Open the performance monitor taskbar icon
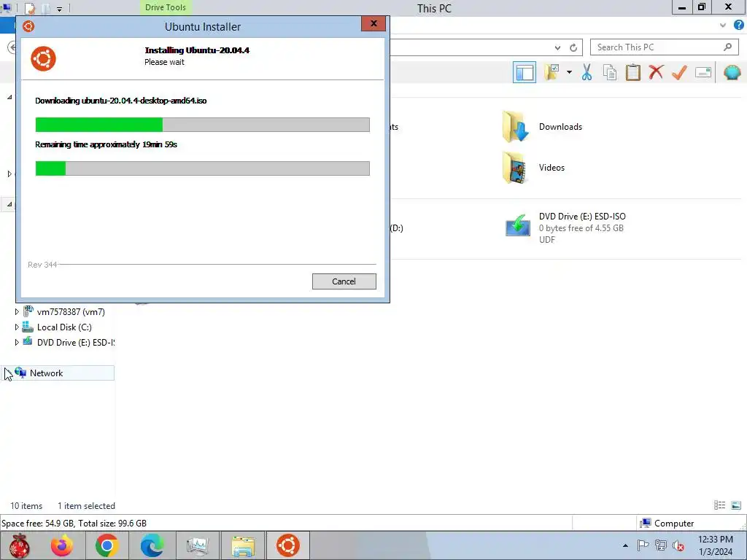This screenshot has height=560, width=747. (x=197, y=545)
